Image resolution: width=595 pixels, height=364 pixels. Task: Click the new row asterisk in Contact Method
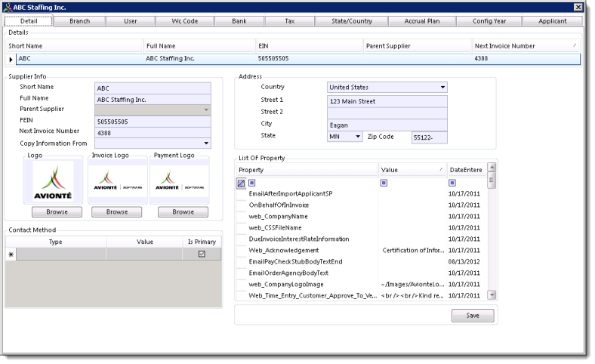point(11,255)
